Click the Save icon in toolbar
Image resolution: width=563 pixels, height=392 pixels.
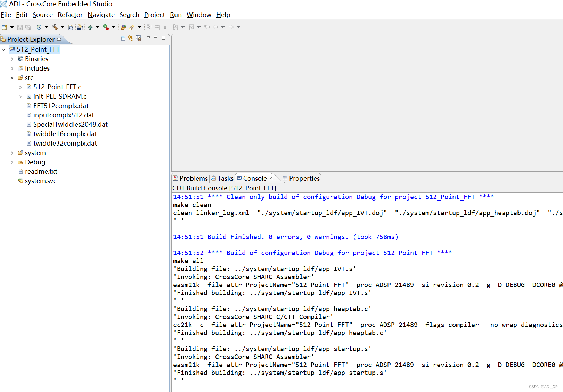pyautogui.click(x=20, y=27)
